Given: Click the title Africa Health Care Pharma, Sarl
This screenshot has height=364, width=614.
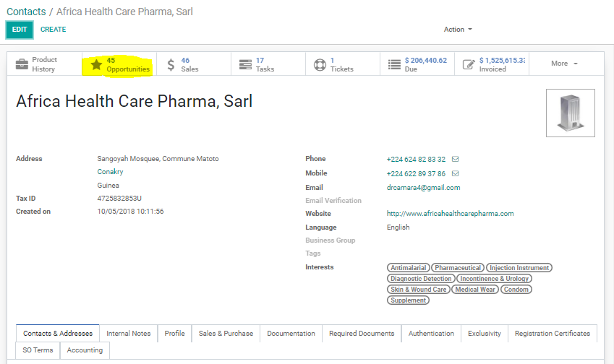Looking at the screenshot, I should [x=135, y=101].
